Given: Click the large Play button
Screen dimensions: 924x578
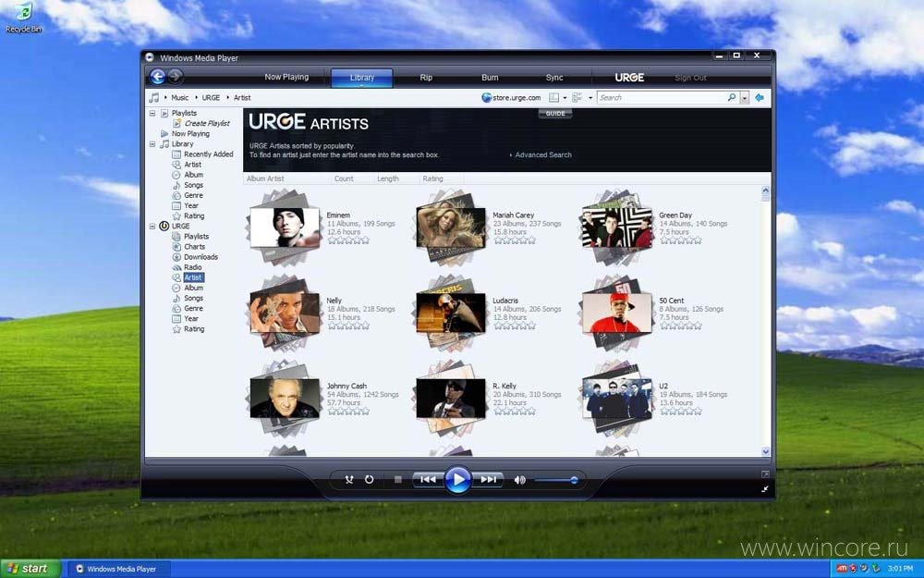Looking at the screenshot, I should pos(458,479).
